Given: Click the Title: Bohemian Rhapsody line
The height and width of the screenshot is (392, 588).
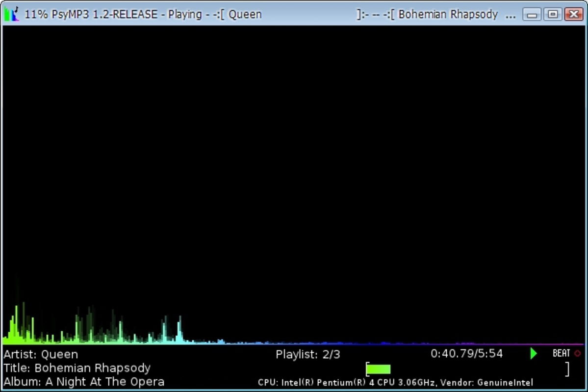Looking at the screenshot, I should pos(77,368).
